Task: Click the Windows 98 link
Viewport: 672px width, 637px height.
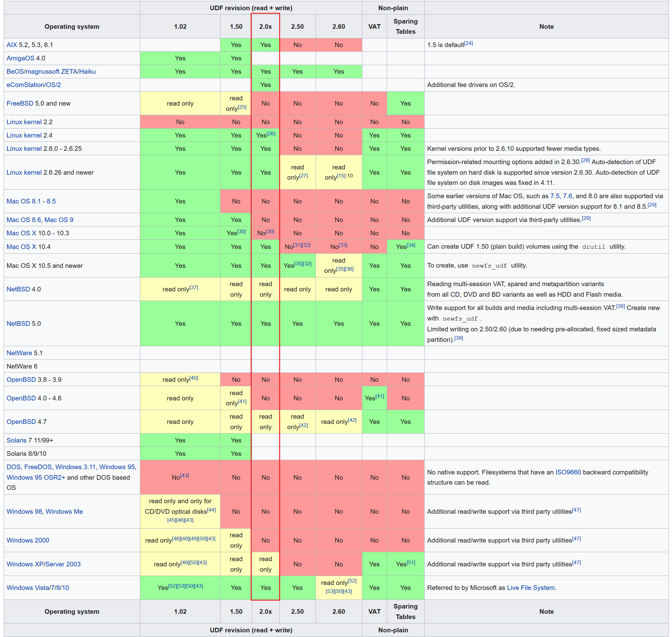Action: coord(24,511)
